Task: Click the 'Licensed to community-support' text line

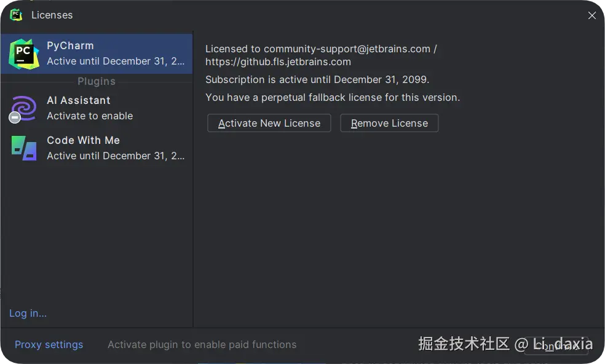Action: pos(321,49)
